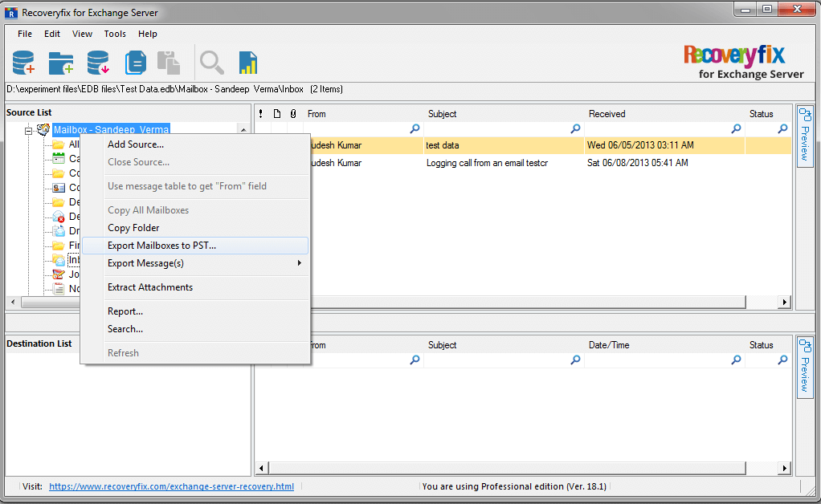
Task: Open the Preview tab beside the destination list
Action: pyautogui.click(x=805, y=367)
